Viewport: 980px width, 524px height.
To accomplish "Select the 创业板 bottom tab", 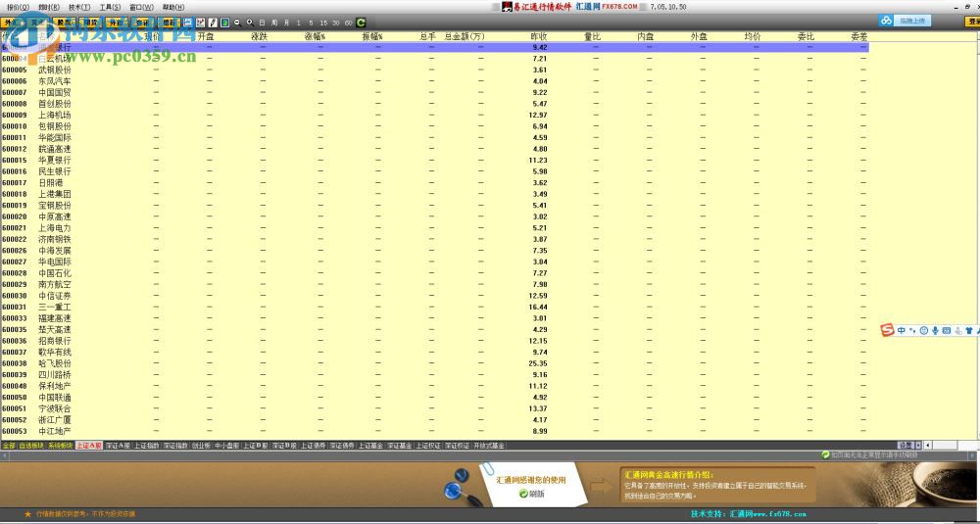I will [201, 446].
